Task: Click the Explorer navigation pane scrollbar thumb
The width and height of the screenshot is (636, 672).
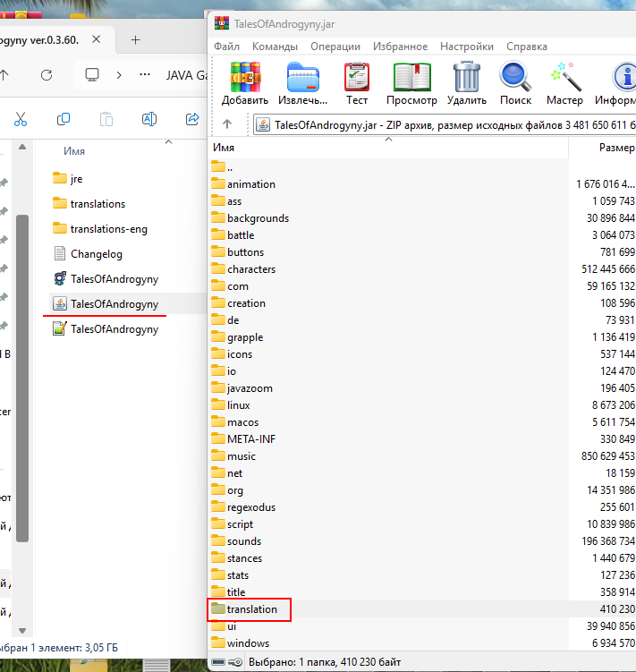Action: click(22, 379)
